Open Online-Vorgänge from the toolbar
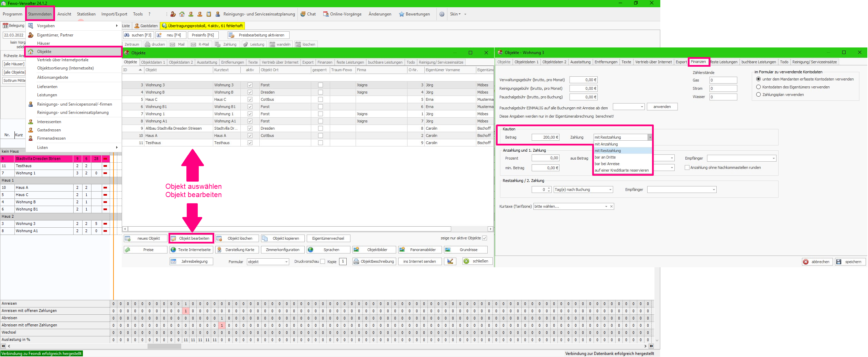Screen dimensions: 868x357 click(342, 14)
